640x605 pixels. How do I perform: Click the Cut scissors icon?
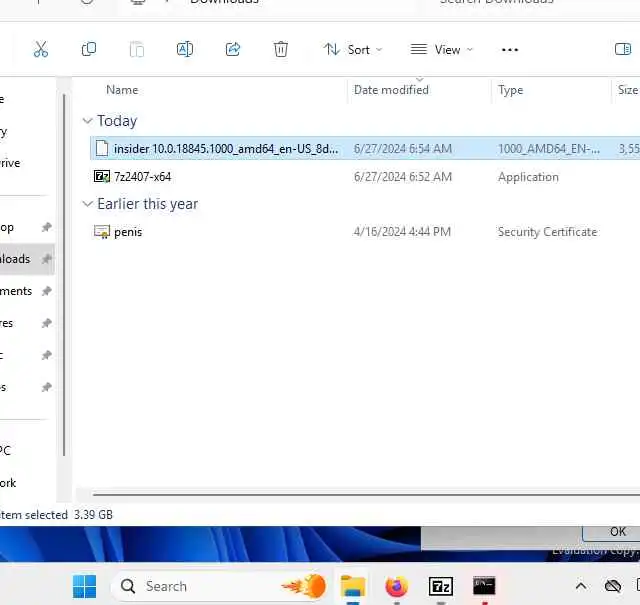40,49
